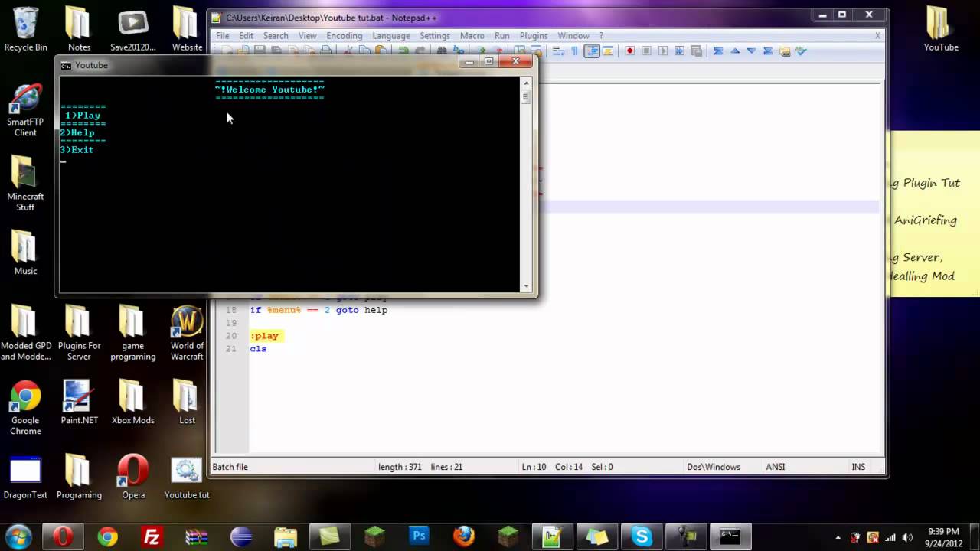Open the Settings menu
This screenshot has width=980, height=551.
[435, 36]
